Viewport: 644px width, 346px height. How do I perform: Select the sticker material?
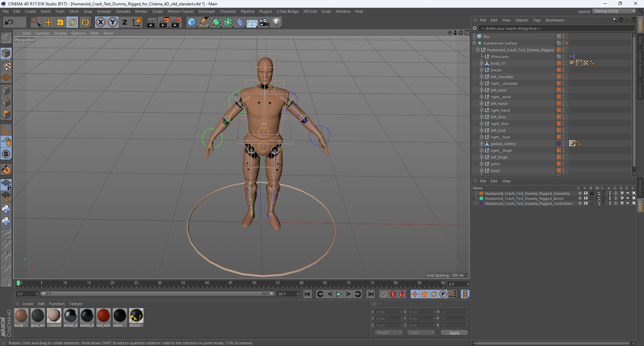[x=136, y=318]
